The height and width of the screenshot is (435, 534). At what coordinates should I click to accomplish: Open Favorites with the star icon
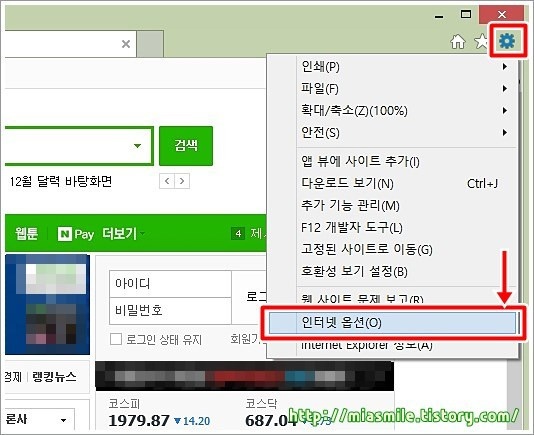tap(481, 42)
